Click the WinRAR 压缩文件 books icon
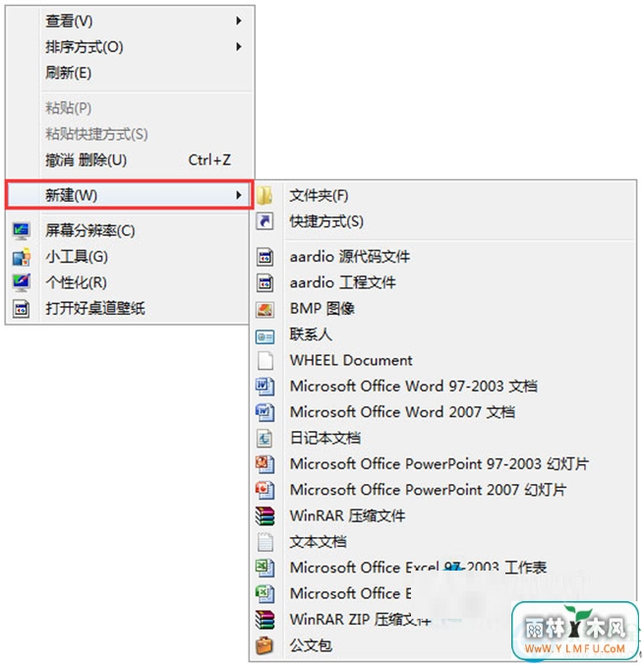The height and width of the screenshot is (665, 644). 265,516
